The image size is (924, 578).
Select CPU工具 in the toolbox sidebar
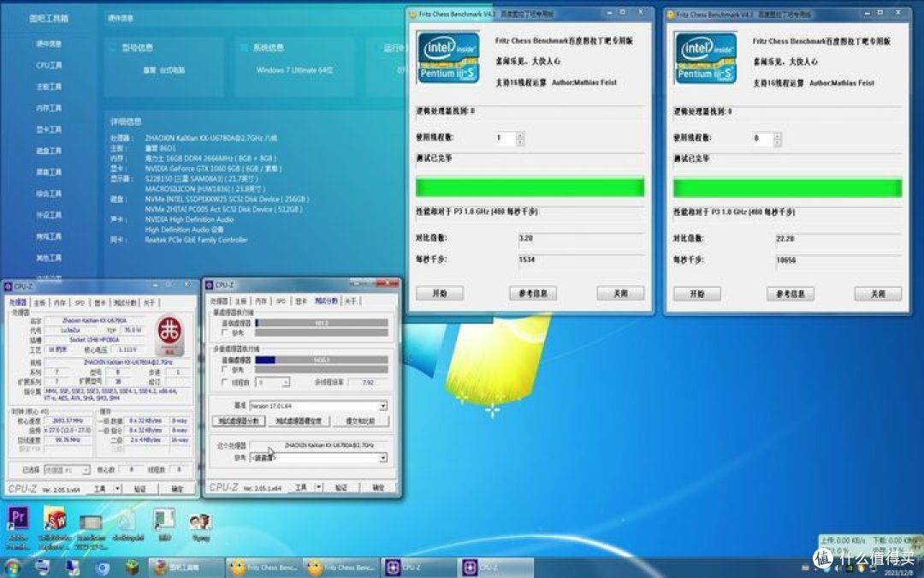click(x=49, y=65)
